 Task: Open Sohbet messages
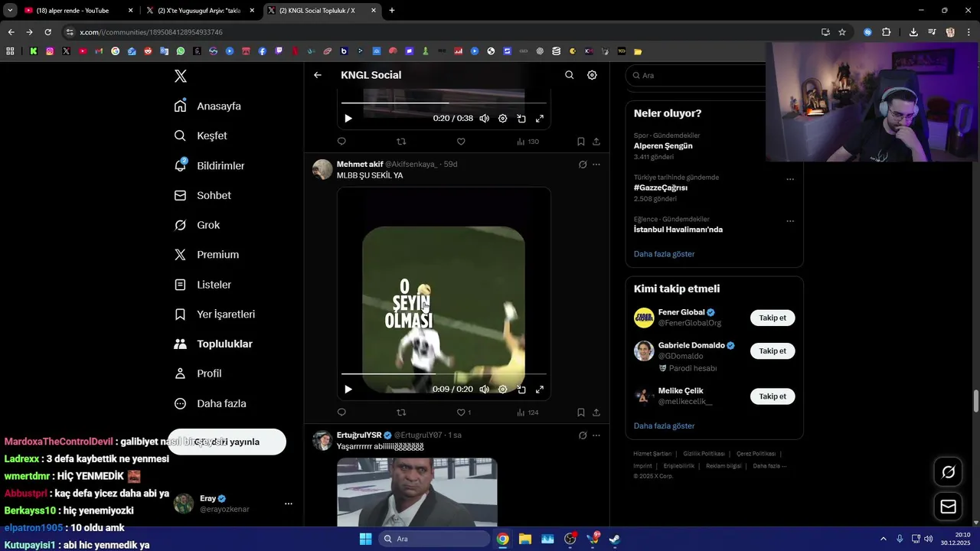202,195
